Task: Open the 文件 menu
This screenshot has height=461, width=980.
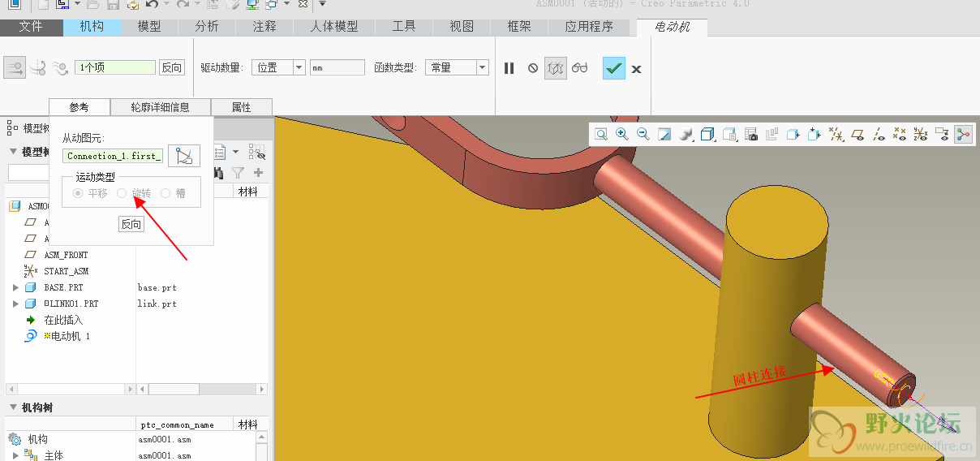Action: tap(31, 27)
